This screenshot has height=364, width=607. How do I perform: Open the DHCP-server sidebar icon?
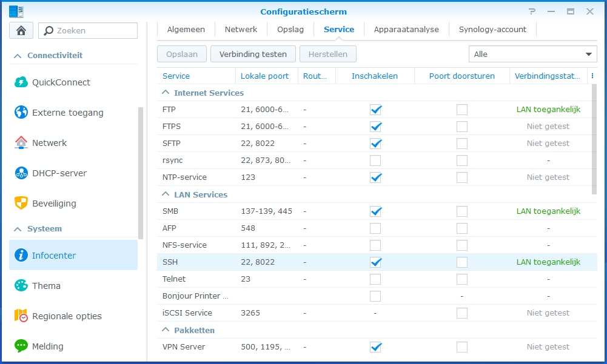pyautogui.click(x=21, y=173)
